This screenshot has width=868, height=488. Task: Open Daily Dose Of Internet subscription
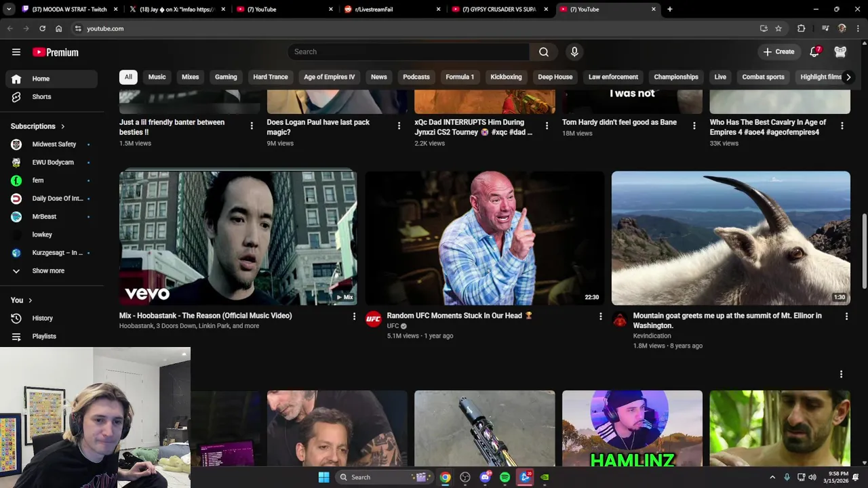[x=52, y=199]
